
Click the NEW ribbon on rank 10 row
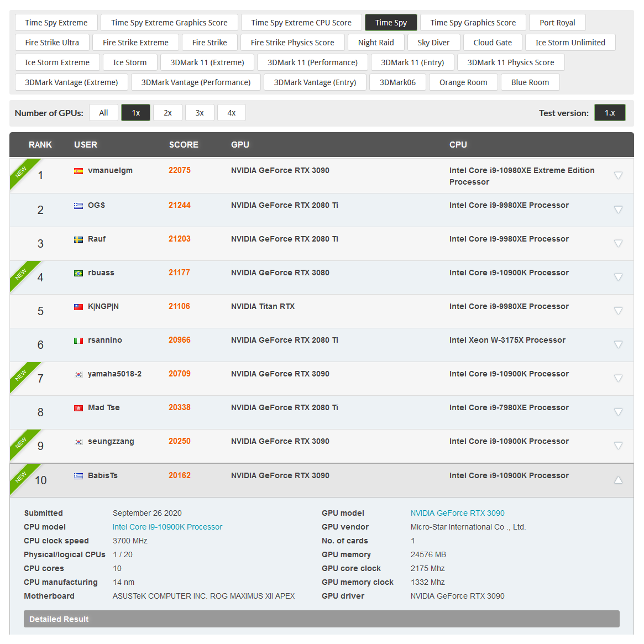pos(22,477)
